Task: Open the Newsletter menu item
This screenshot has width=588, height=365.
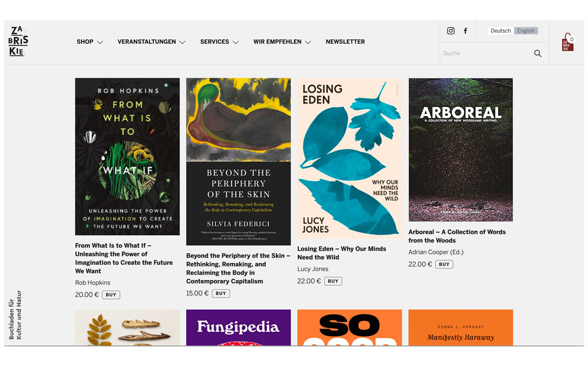Action: (345, 41)
